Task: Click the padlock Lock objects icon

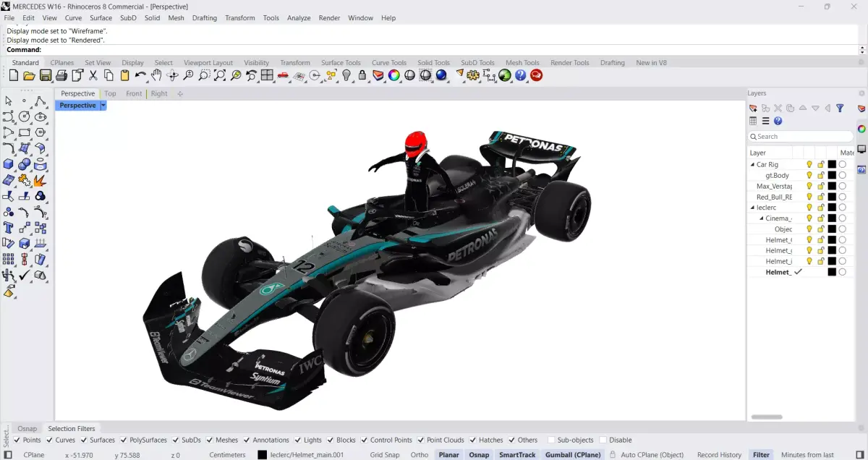Action: click(x=362, y=75)
